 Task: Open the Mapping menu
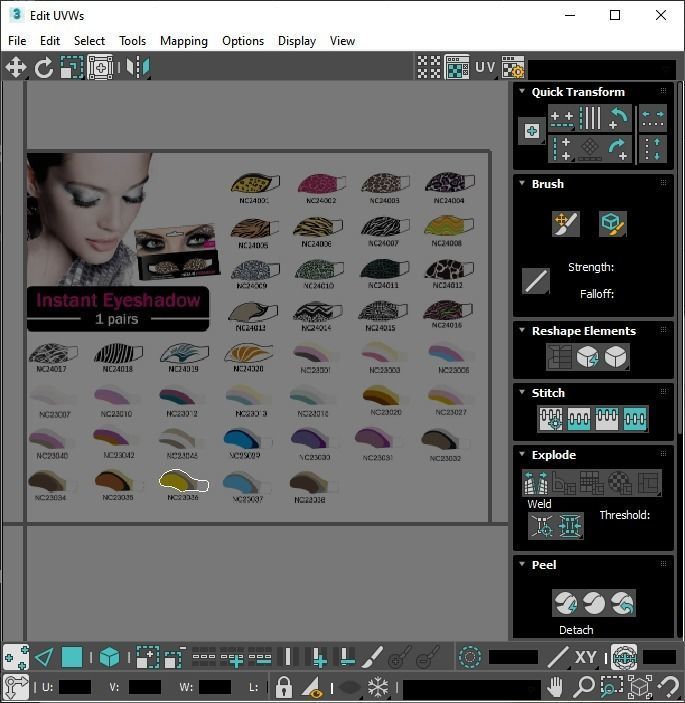click(184, 41)
